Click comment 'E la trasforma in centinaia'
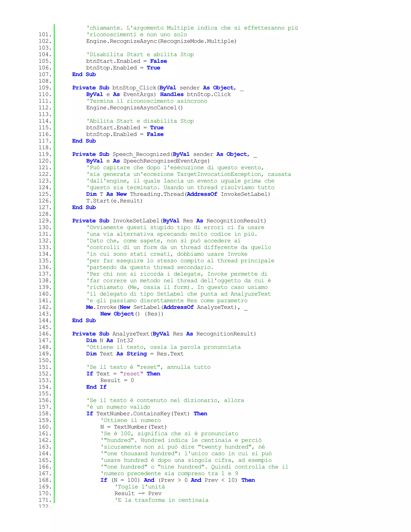411x532 pixels. point(162,500)
